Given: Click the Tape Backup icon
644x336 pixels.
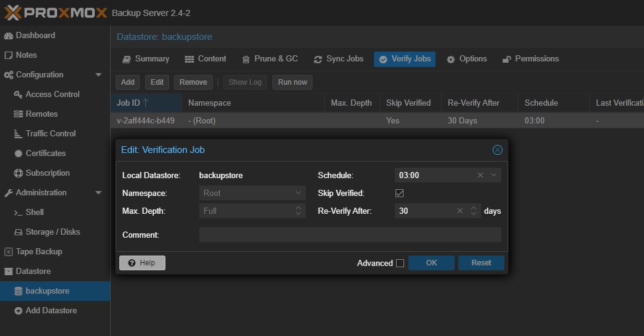Looking at the screenshot, I should coord(9,252).
